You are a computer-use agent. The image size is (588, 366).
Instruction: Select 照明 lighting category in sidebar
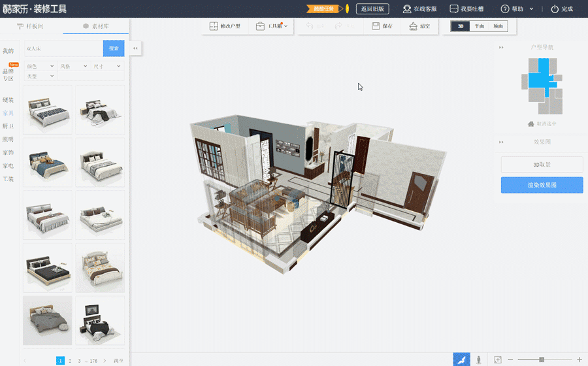[8, 139]
